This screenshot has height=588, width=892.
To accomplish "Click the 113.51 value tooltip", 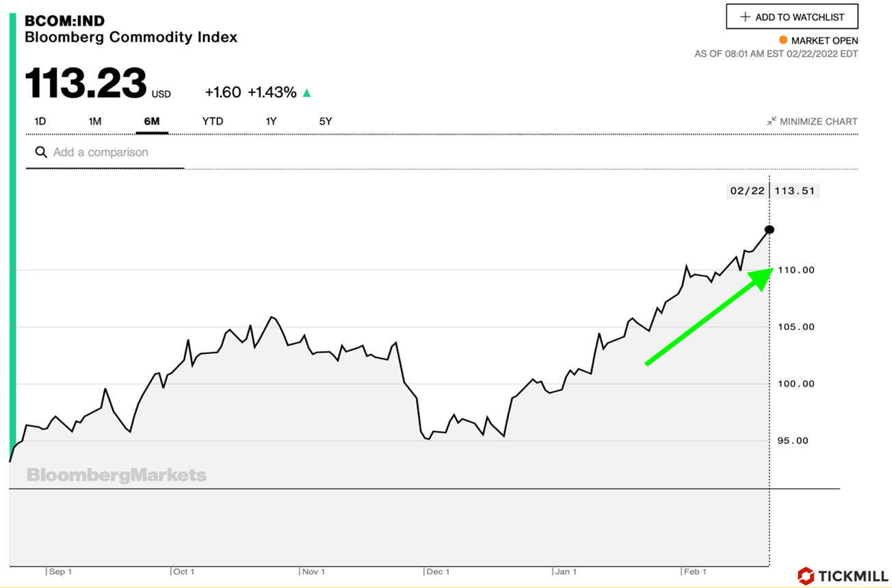I will 796,191.
